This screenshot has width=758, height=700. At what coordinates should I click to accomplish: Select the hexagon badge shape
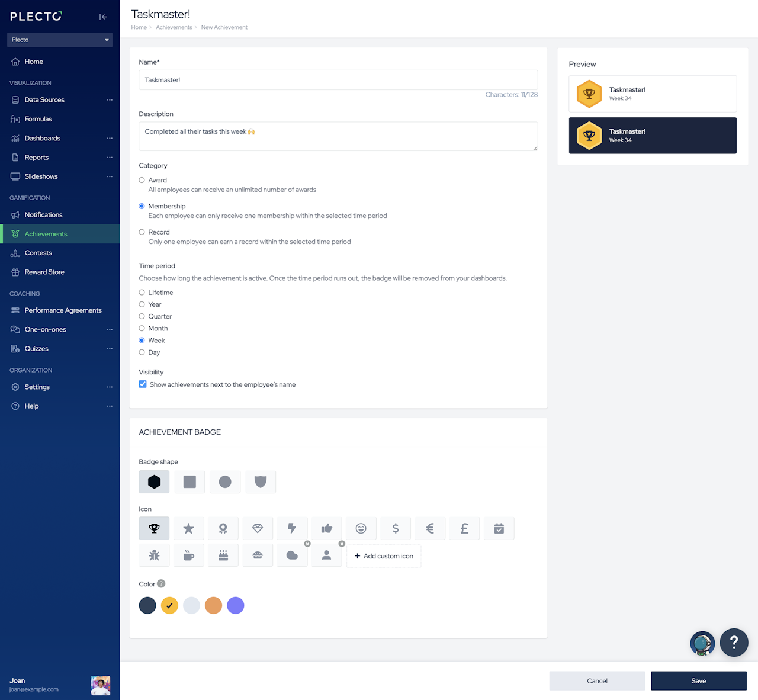click(154, 482)
